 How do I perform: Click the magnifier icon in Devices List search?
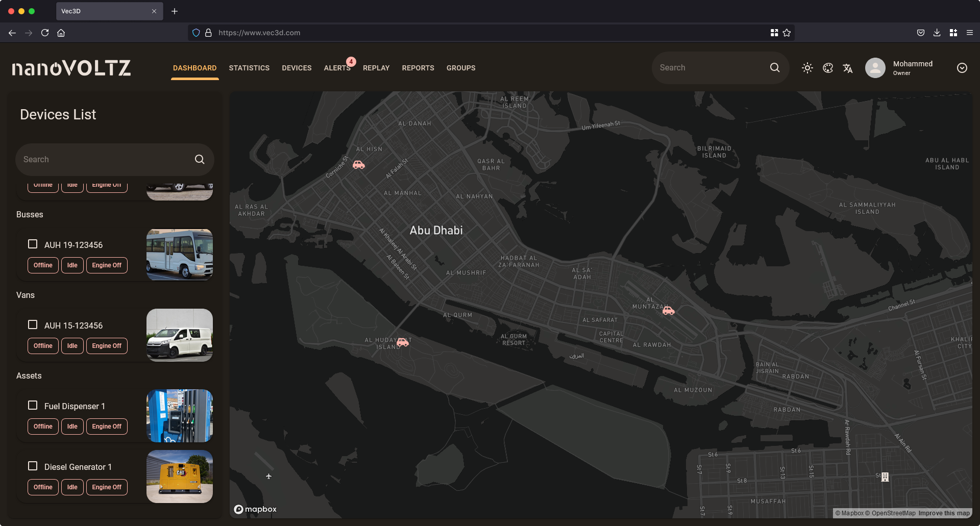(x=200, y=159)
